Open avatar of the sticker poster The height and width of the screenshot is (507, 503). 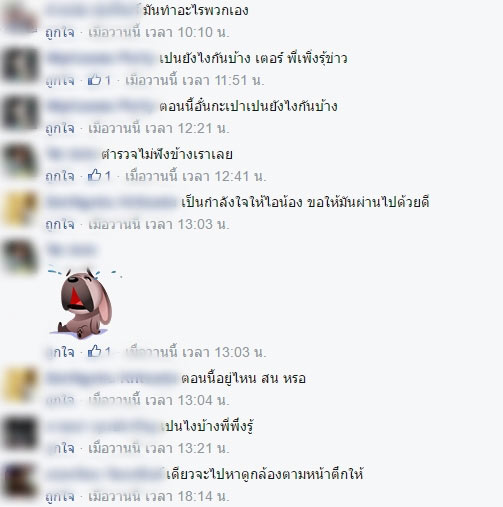pos(20,257)
